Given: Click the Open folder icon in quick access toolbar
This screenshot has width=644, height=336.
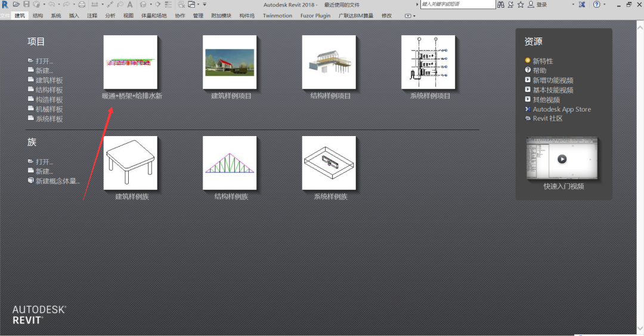Looking at the screenshot, I should (x=17, y=5).
